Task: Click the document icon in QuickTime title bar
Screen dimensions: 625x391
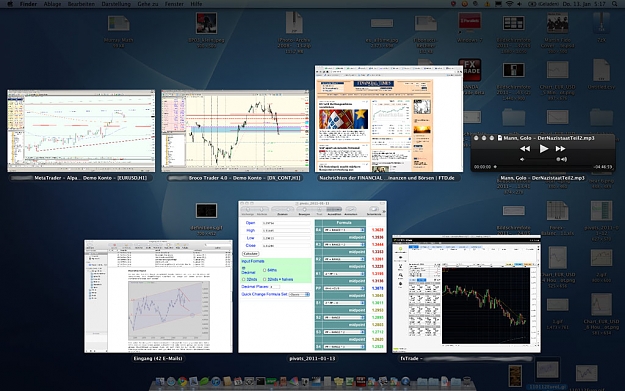Action: click(x=500, y=138)
